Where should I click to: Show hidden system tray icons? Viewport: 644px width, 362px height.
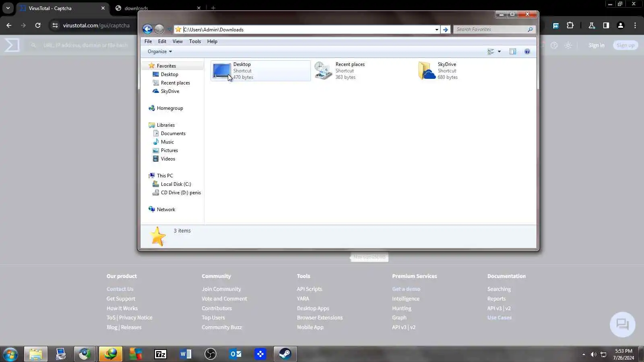[x=584, y=354]
